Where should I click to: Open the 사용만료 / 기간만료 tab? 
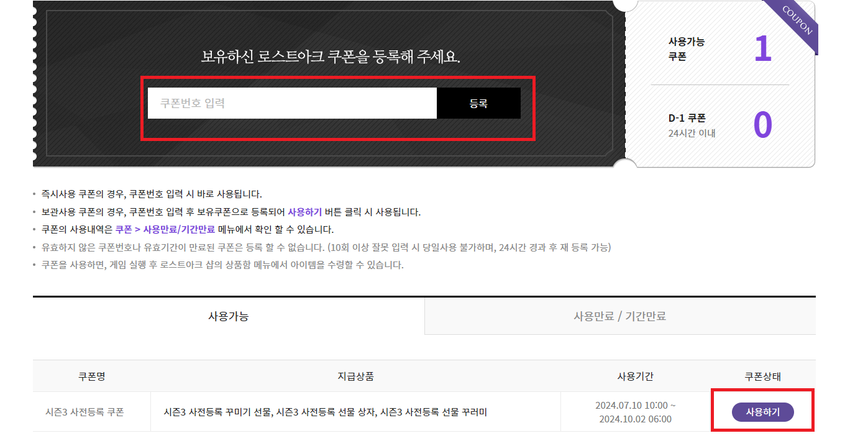point(619,316)
